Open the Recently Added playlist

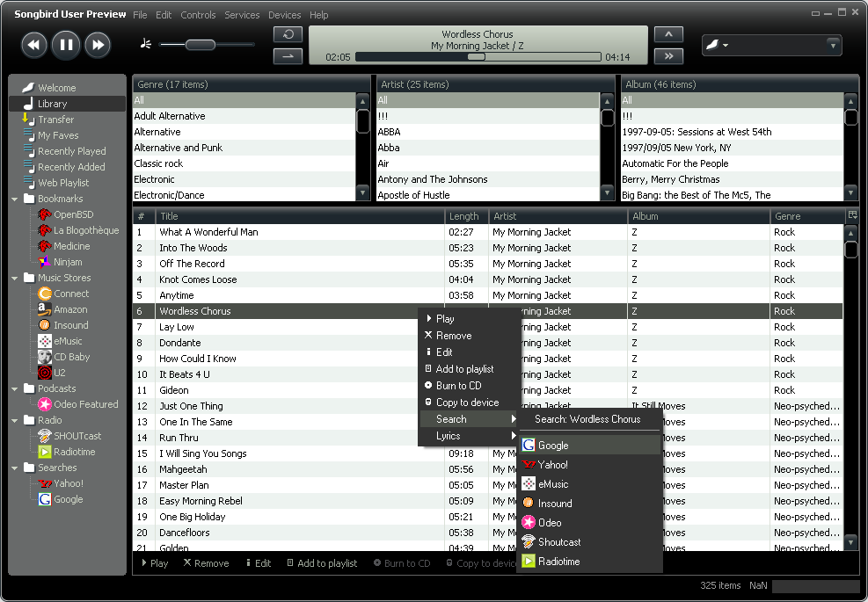coord(71,167)
